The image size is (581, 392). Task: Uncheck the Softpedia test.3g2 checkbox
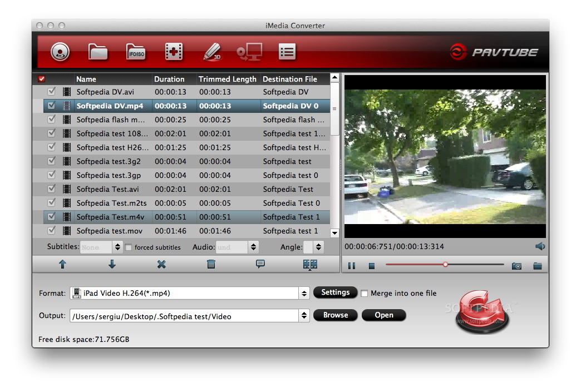[52, 161]
